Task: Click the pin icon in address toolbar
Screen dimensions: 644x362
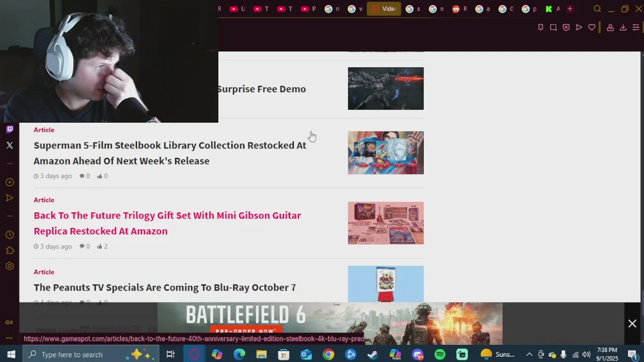Action: tap(540, 27)
